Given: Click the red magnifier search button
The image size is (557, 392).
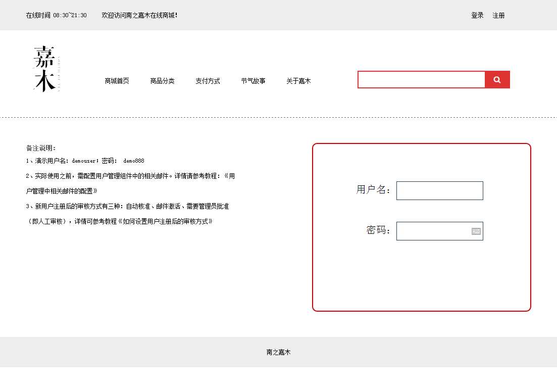Looking at the screenshot, I should point(497,80).
